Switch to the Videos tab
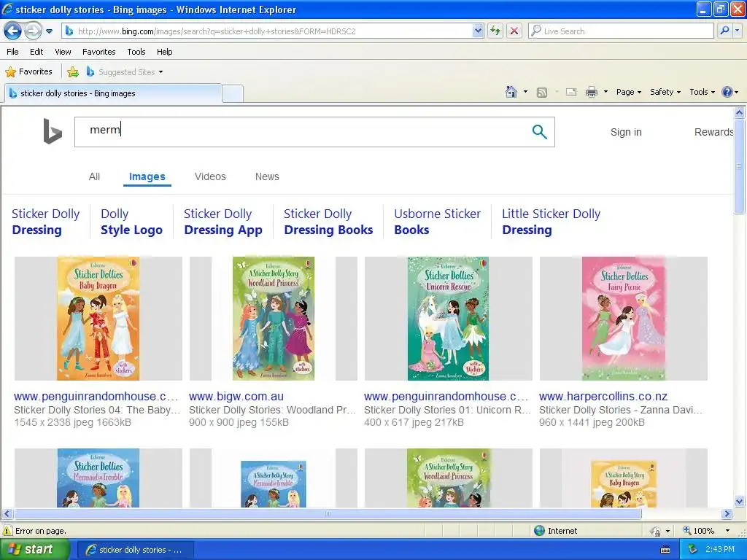The height and width of the screenshot is (560, 747). point(210,176)
